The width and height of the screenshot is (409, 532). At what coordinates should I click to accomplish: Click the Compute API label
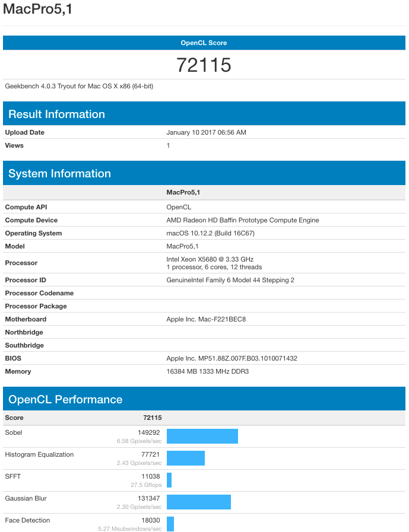tap(26, 207)
